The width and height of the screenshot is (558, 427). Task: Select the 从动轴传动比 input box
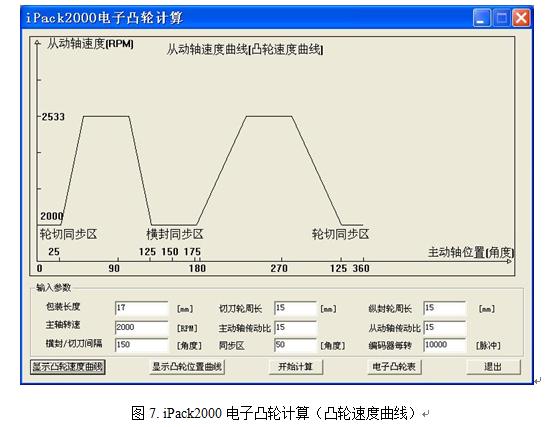444,327
